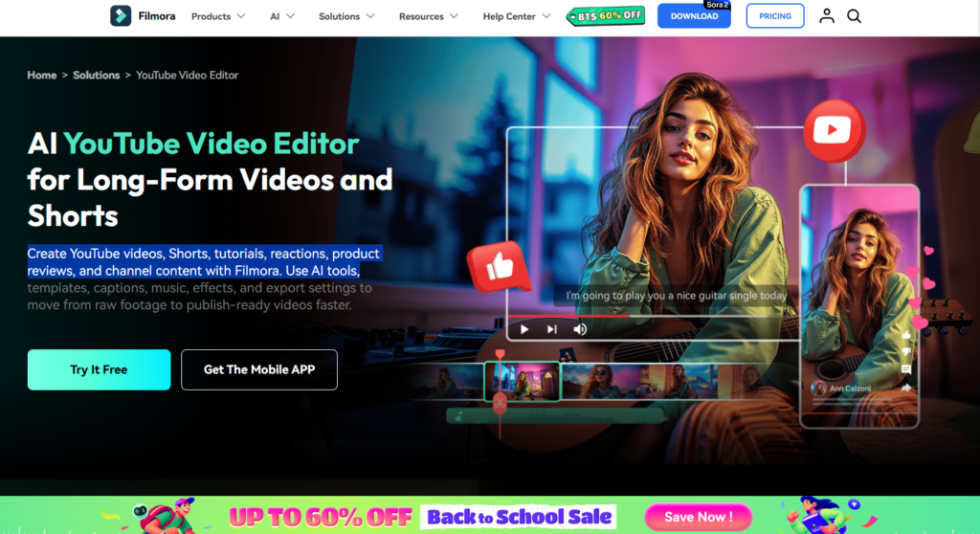Skip to next frame in preview player
Screen dimensions: 980x534
point(552,329)
